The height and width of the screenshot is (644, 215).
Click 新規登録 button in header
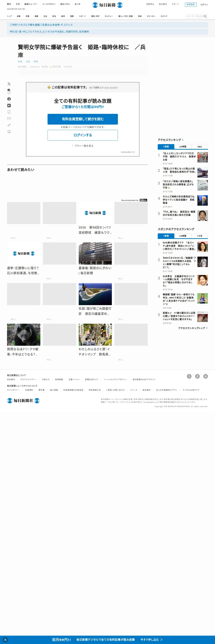(x=191, y=5)
